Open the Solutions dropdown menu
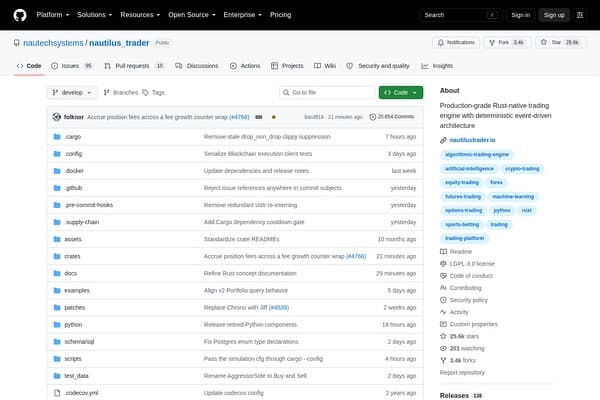 (x=95, y=15)
